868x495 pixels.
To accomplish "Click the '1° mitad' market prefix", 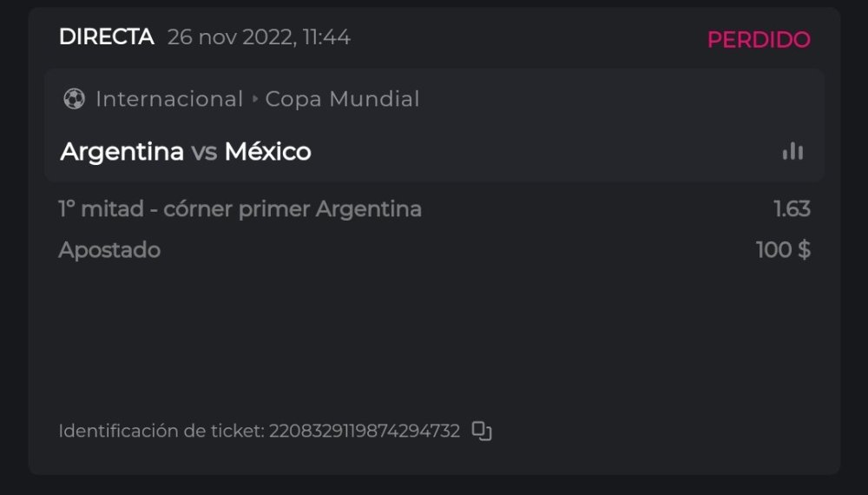I will [95, 209].
